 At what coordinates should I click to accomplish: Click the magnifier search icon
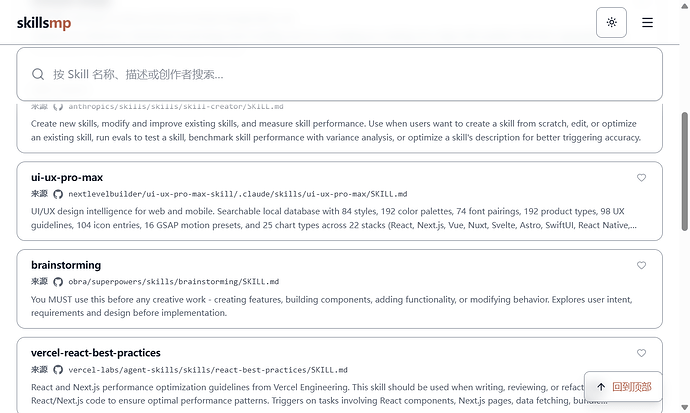point(38,74)
